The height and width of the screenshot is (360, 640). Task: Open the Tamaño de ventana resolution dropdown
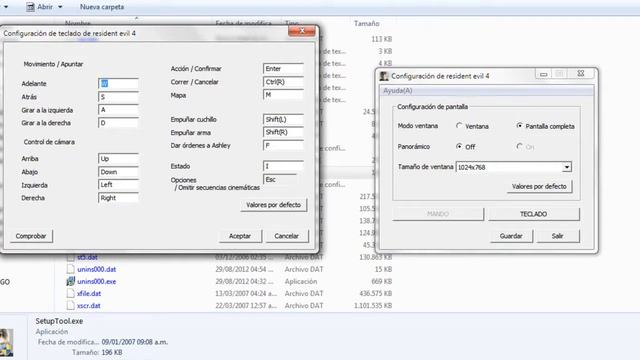point(567,167)
